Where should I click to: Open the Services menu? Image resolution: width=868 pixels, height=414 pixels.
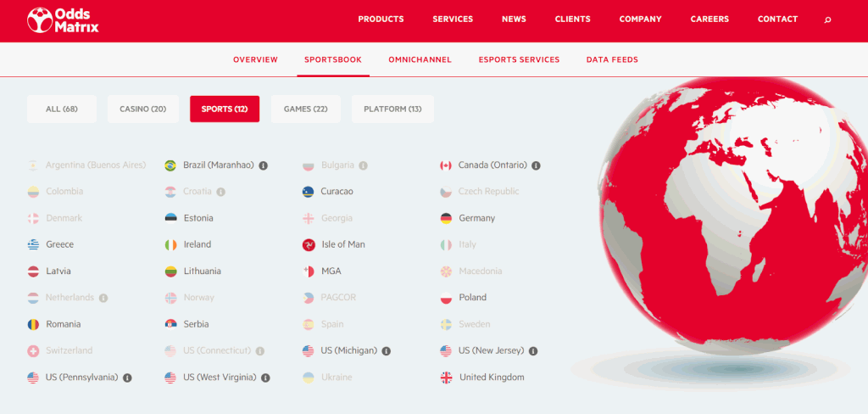453,20
